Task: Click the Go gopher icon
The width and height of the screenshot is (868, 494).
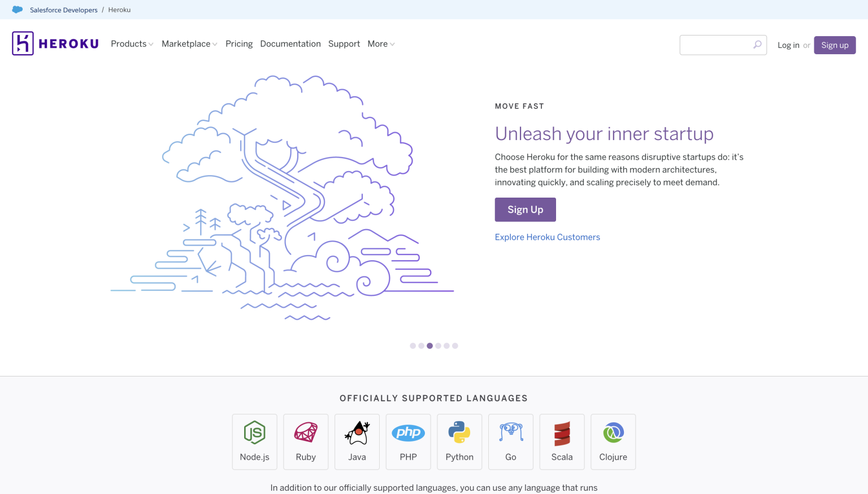Action: (x=510, y=432)
